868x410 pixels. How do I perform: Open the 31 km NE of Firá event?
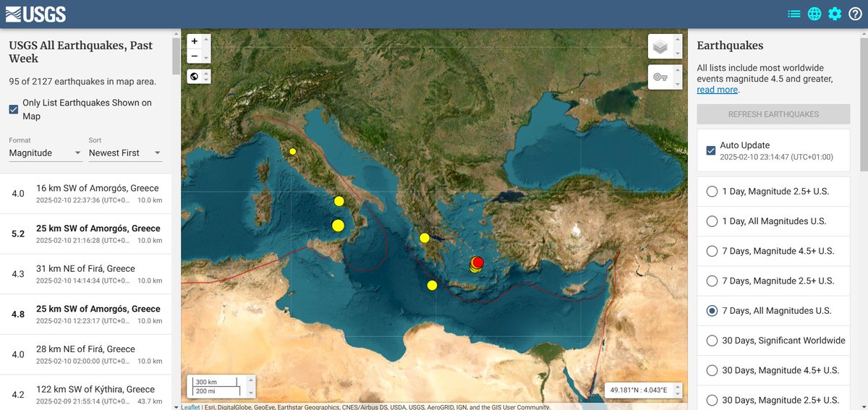(x=86, y=274)
